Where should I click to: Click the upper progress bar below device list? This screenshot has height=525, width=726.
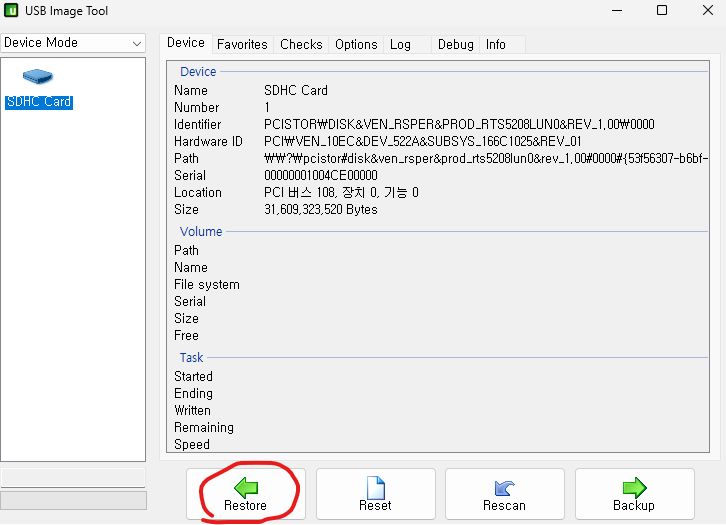click(x=73, y=477)
